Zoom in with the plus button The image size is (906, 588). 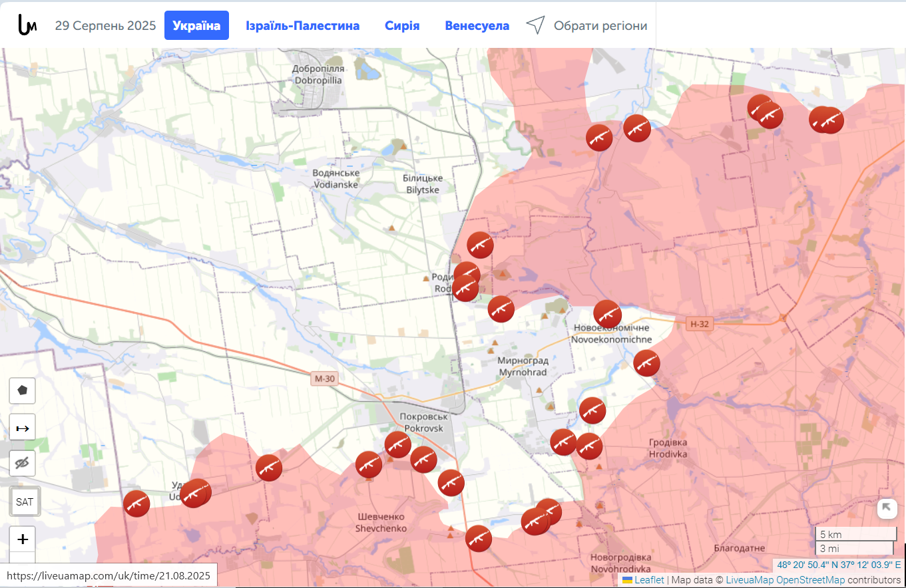pos(23,539)
